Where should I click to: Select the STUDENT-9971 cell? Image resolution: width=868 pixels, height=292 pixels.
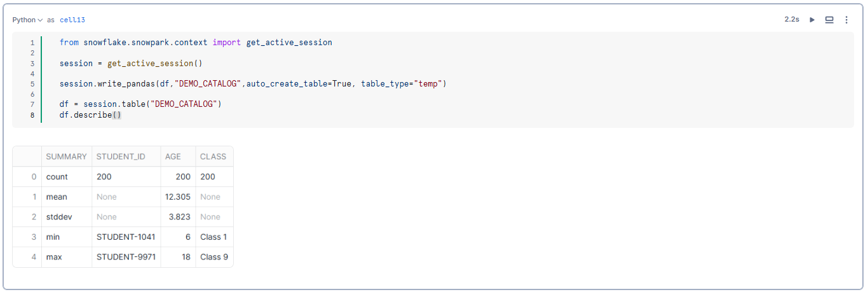pos(126,257)
